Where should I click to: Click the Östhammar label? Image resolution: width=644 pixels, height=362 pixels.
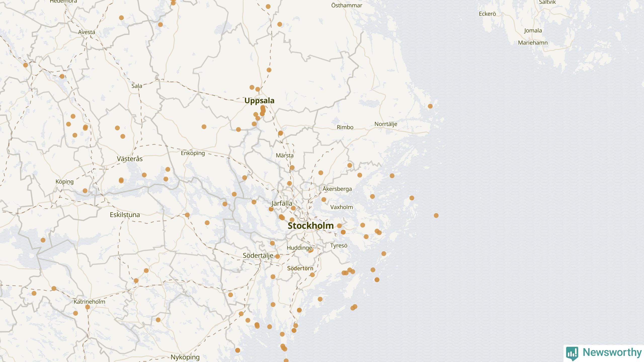pos(347,5)
